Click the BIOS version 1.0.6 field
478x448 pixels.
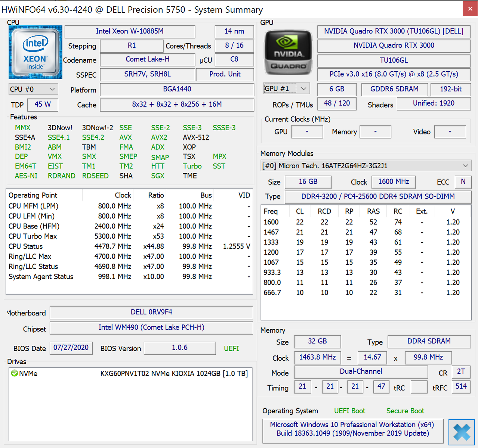[x=180, y=348]
